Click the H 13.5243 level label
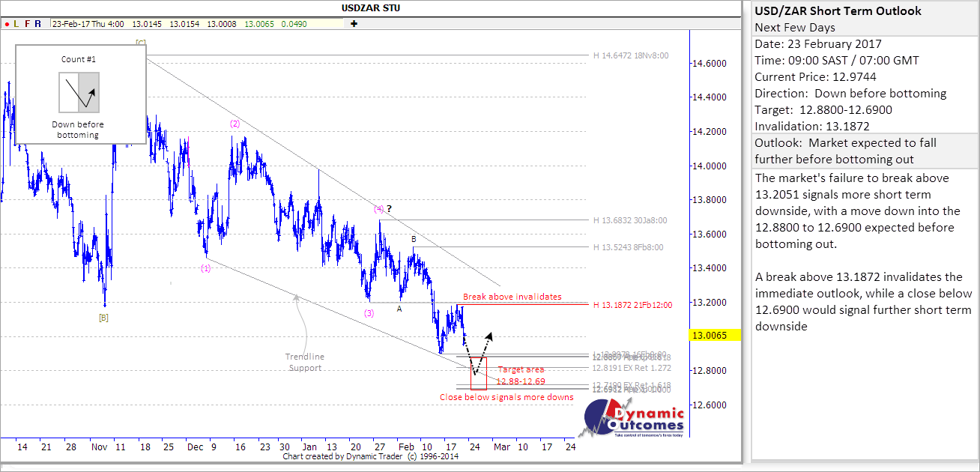This screenshot has height=472, width=980. (x=628, y=247)
